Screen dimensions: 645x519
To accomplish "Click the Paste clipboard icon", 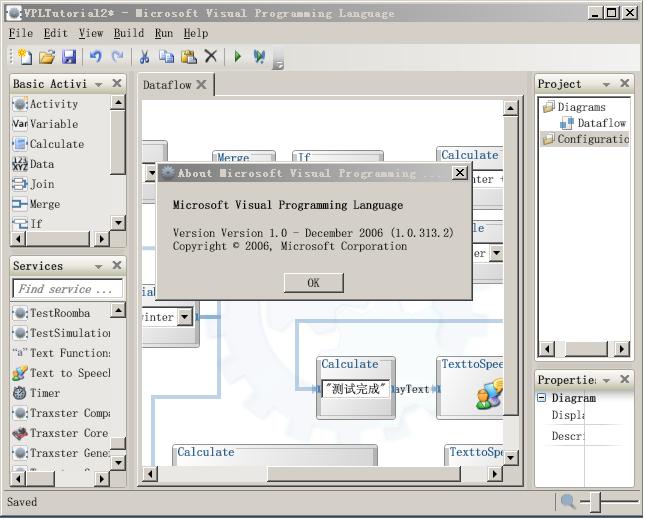I will coord(189,57).
